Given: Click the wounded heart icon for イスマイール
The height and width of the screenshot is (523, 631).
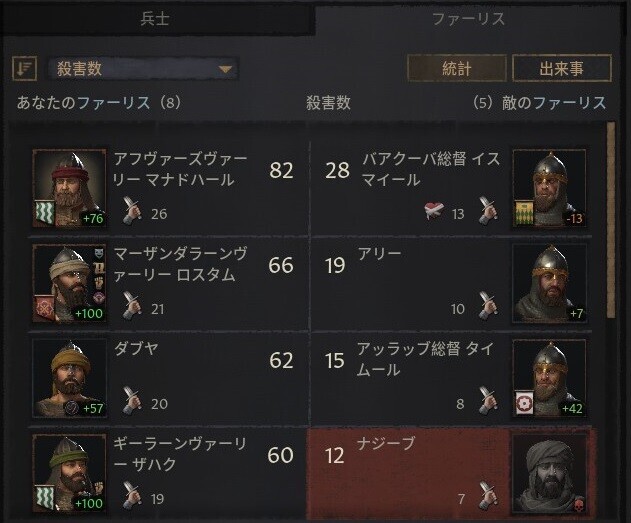Looking at the screenshot, I should pyautogui.click(x=434, y=211).
